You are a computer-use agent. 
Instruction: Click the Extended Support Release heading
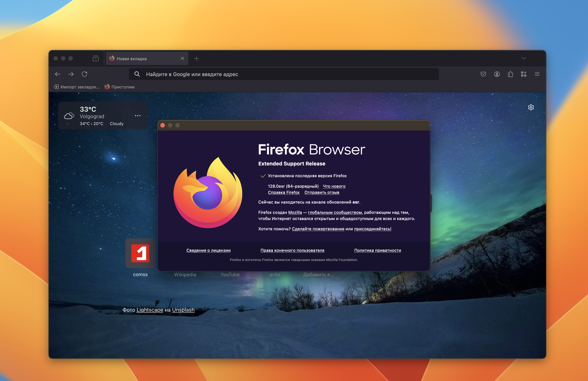(292, 164)
